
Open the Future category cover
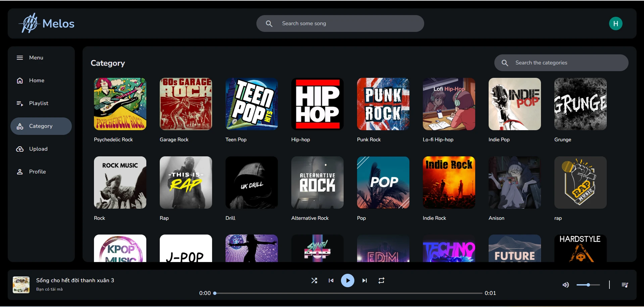point(515,248)
